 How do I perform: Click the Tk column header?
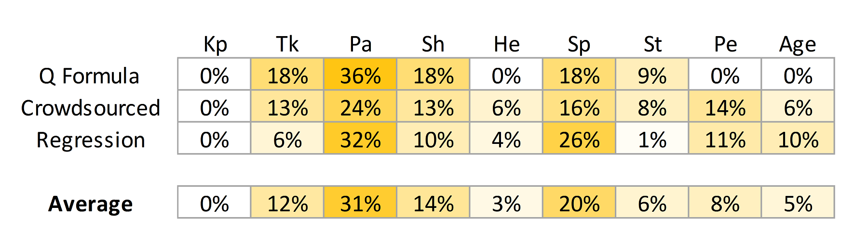click(287, 44)
